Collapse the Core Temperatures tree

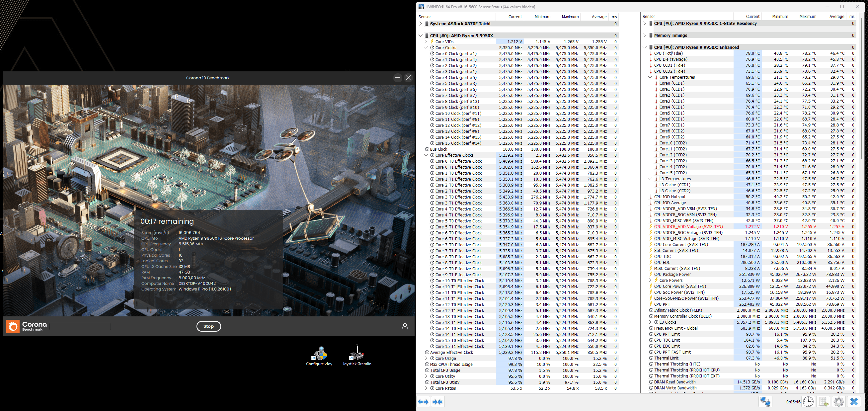(x=650, y=77)
